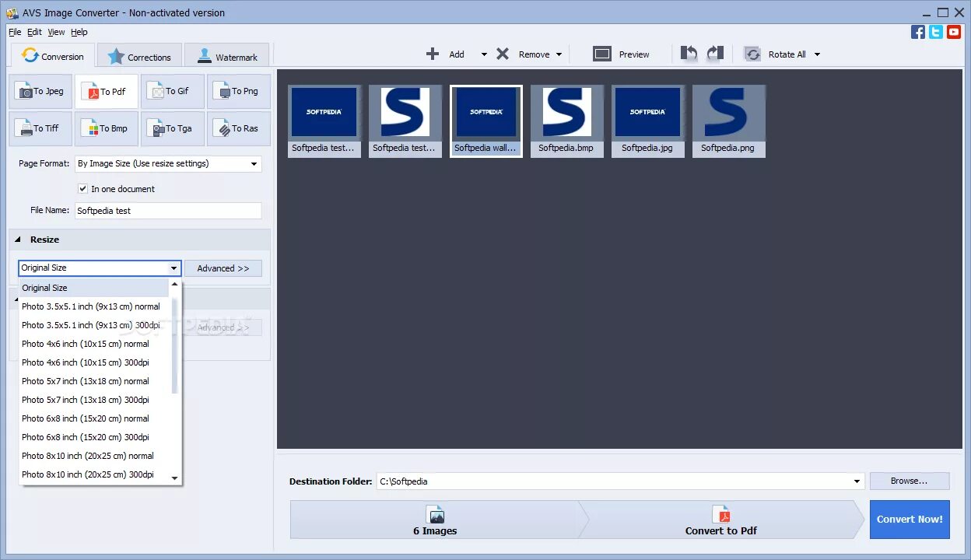Select Photo 3.5x5.1 inch (9x13 cm) normal
The image size is (971, 560).
(x=94, y=306)
